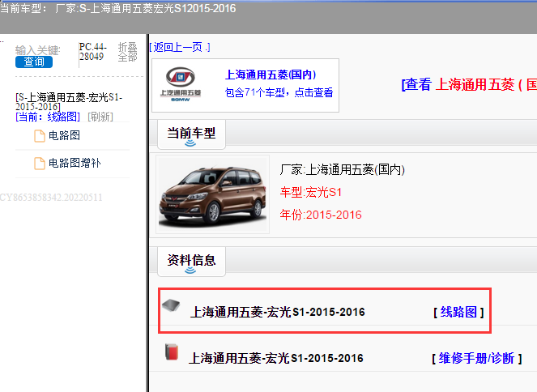Click S-上海通用五菱-宏光S1-2015-2016 sidebar heading
This screenshot has height=392, width=537.
click(69, 102)
